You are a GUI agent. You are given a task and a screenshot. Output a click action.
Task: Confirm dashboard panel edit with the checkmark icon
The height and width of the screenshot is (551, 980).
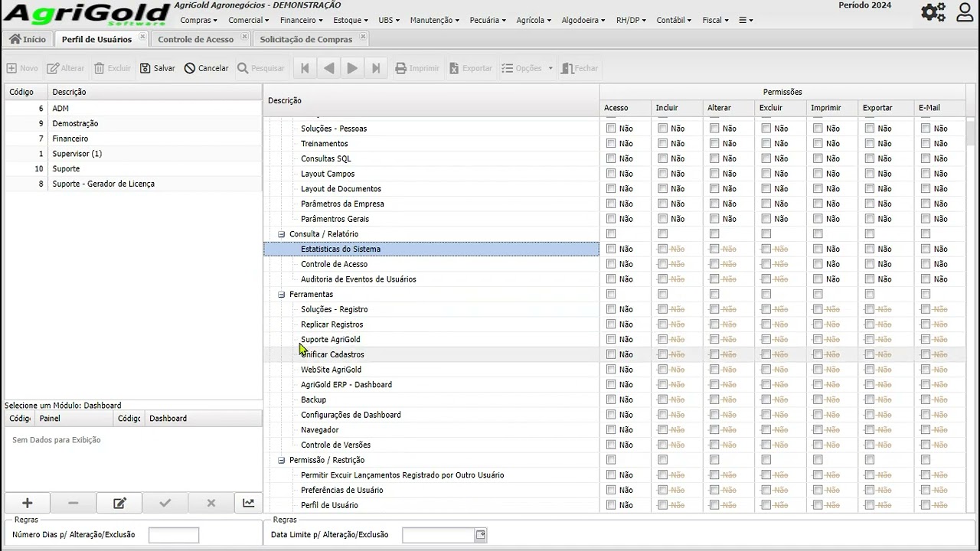(x=165, y=503)
